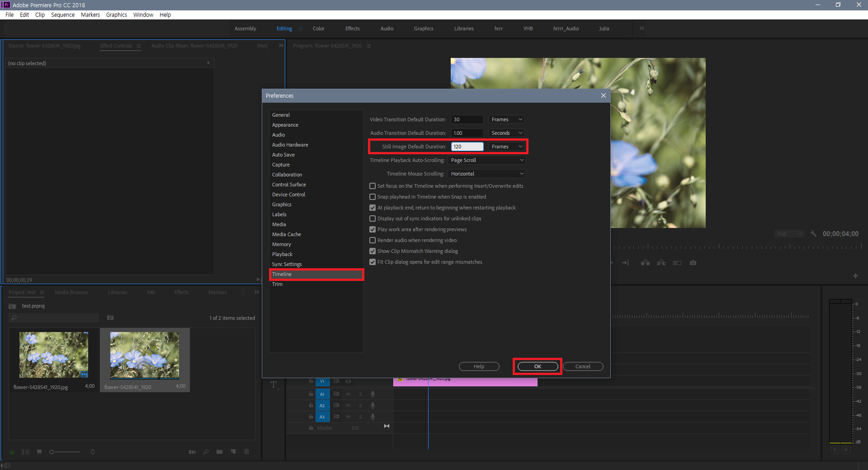Click the pink flower clip on V1
This screenshot has width=868, height=470.
click(x=465, y=382)
